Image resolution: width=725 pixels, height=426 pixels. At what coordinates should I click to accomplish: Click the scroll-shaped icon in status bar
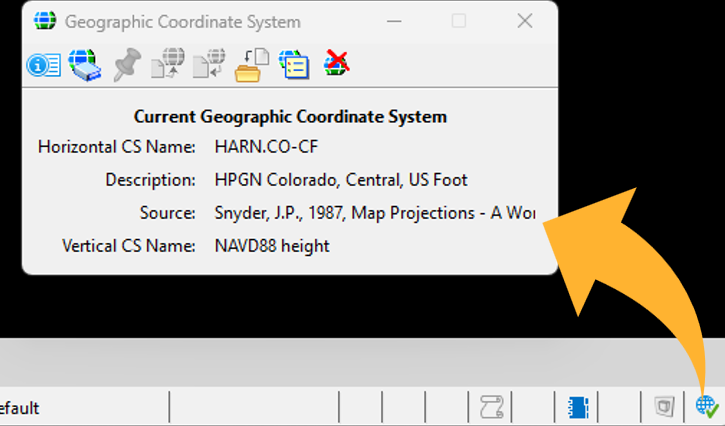490,407
